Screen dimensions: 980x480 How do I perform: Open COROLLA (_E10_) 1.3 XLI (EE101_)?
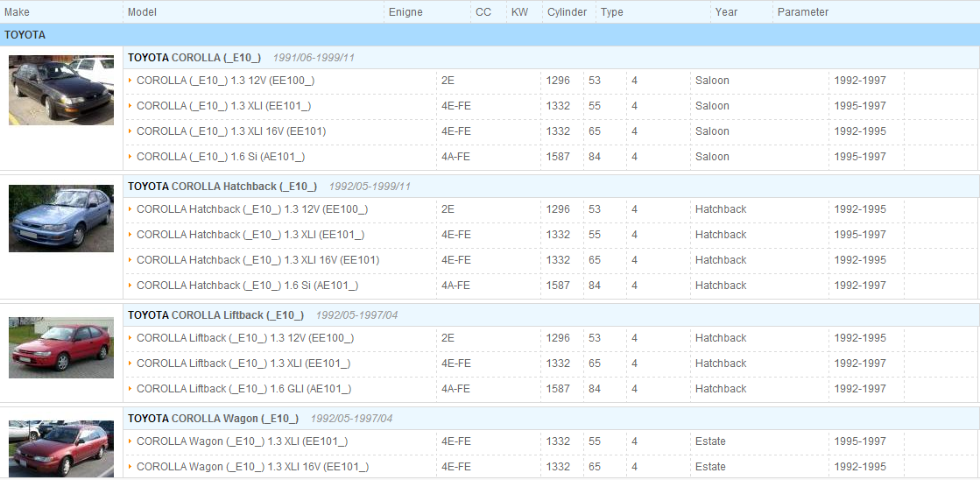tap(223, 106)
